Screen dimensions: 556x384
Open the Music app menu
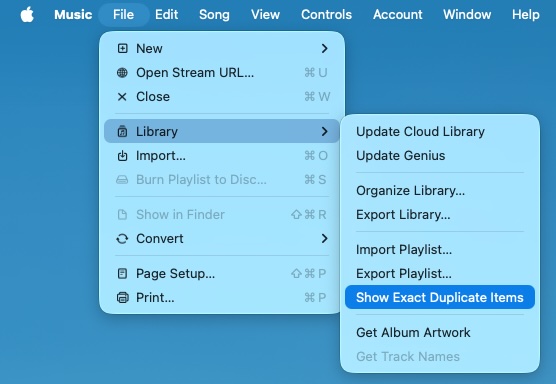(73, 15)
